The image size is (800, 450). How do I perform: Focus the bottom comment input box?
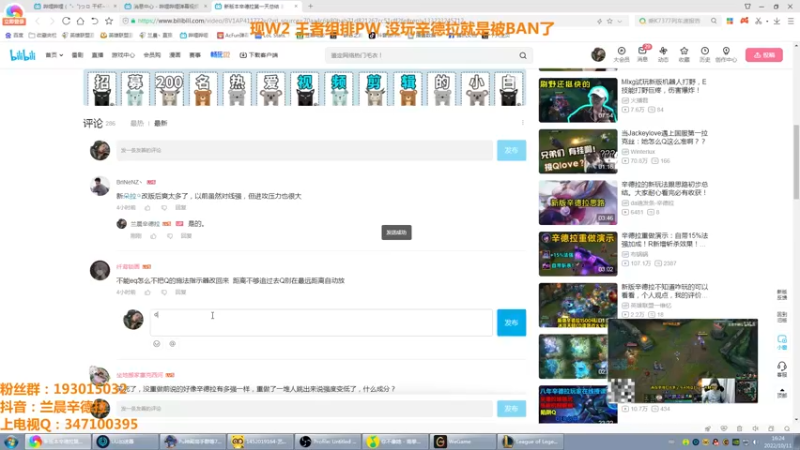(x=305, y=409)
